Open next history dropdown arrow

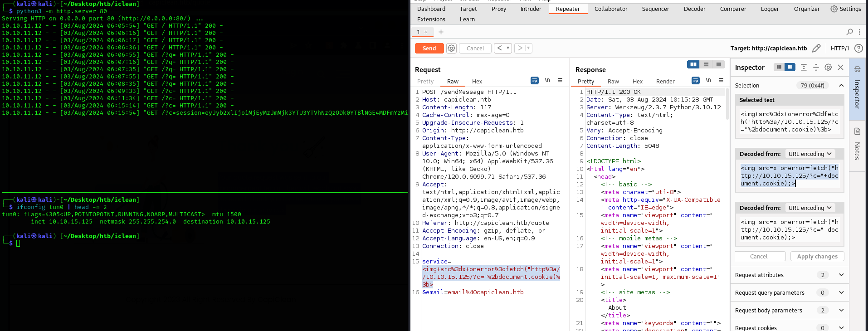[528, 48]
